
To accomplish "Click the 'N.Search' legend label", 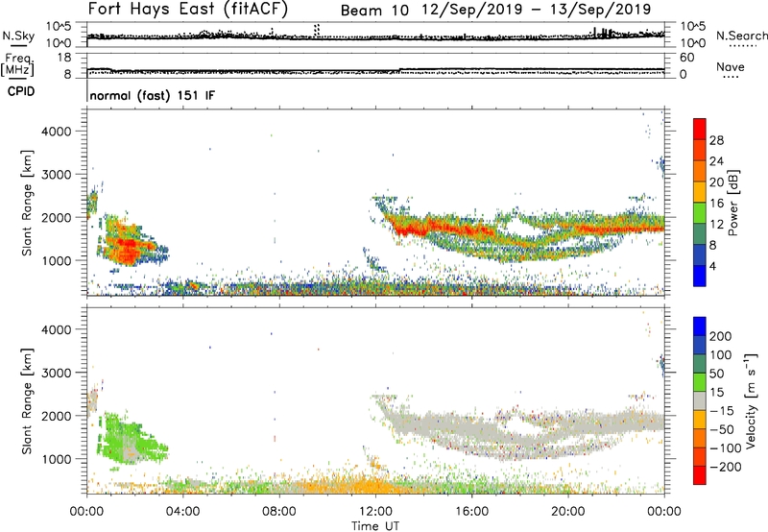I will click(741, 36).
